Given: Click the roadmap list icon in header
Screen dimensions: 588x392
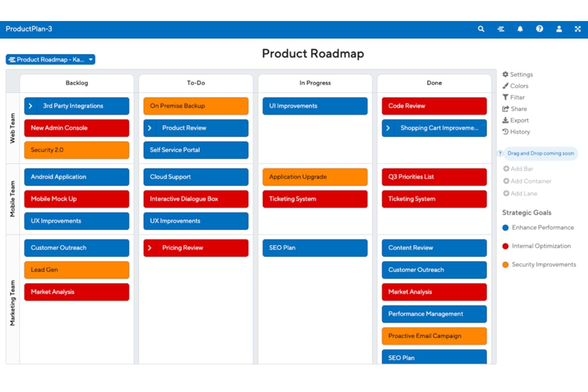Looking at the screenshot, I should point(501,29).
